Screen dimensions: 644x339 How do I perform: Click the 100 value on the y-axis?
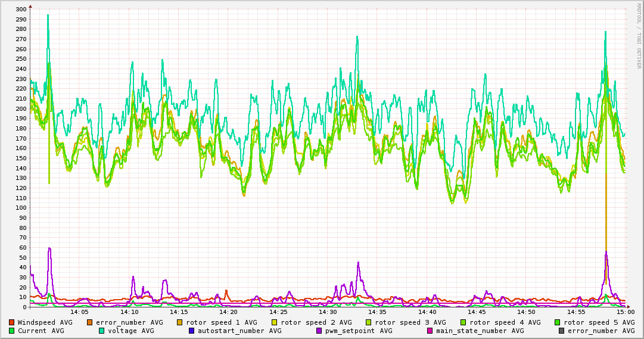pos(21,208)
